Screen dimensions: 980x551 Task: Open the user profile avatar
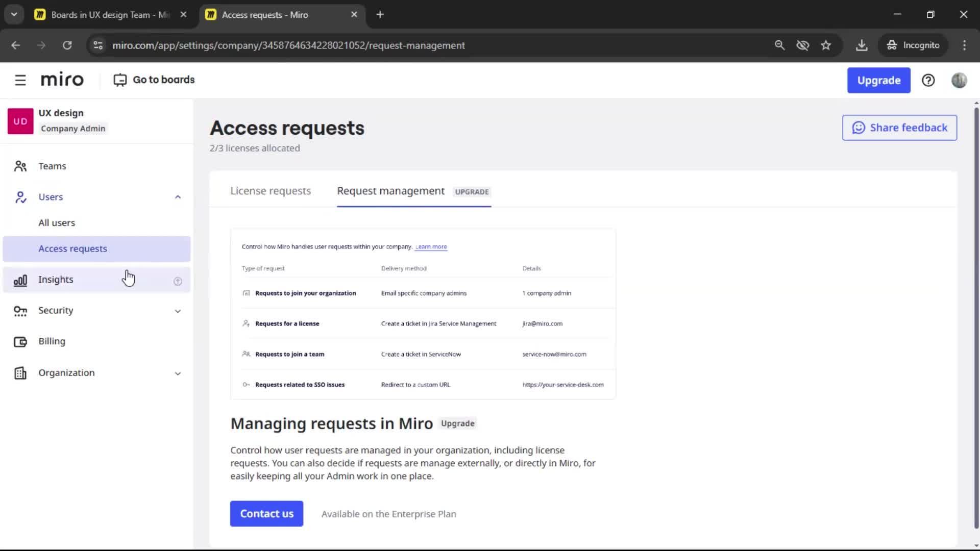(959, 80)
